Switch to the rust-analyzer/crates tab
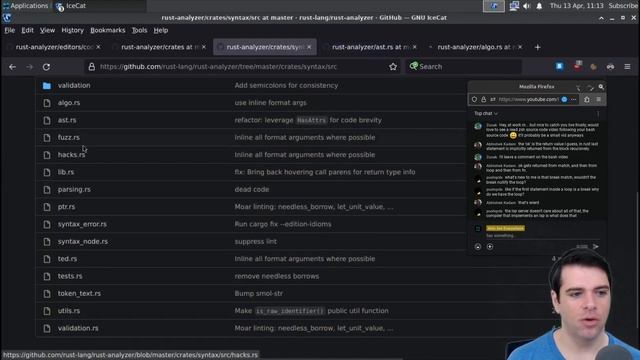The height and width of the screenshot is (360, 640). pyautogui.click(x=159, y=47)
